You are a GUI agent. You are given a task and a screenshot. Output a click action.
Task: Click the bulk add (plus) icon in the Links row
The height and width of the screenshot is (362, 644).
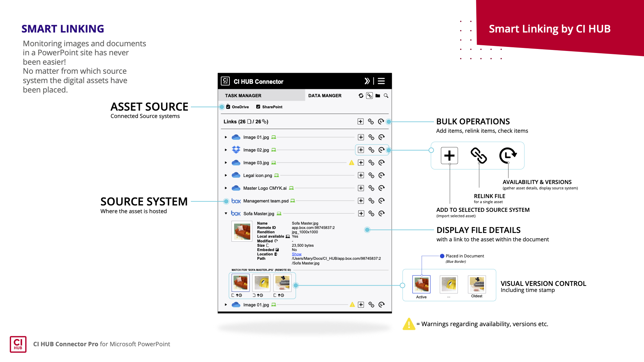[x=361, y=121]
